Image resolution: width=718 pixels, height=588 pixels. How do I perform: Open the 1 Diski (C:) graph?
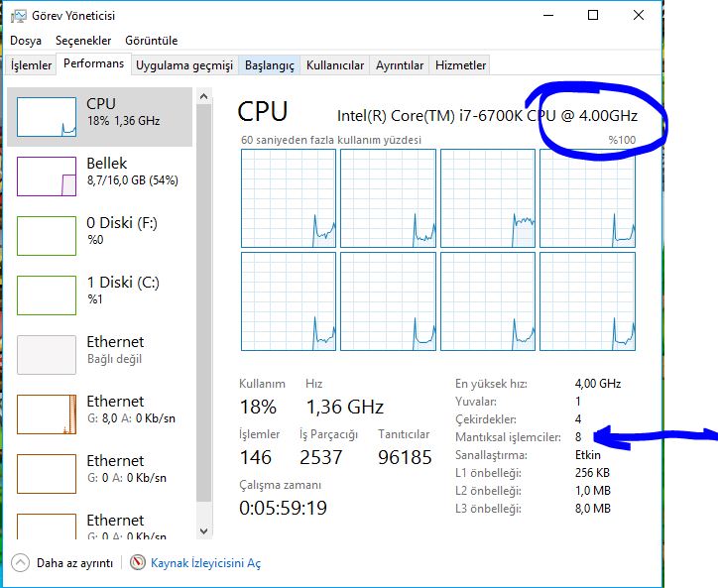click(47, 295)
